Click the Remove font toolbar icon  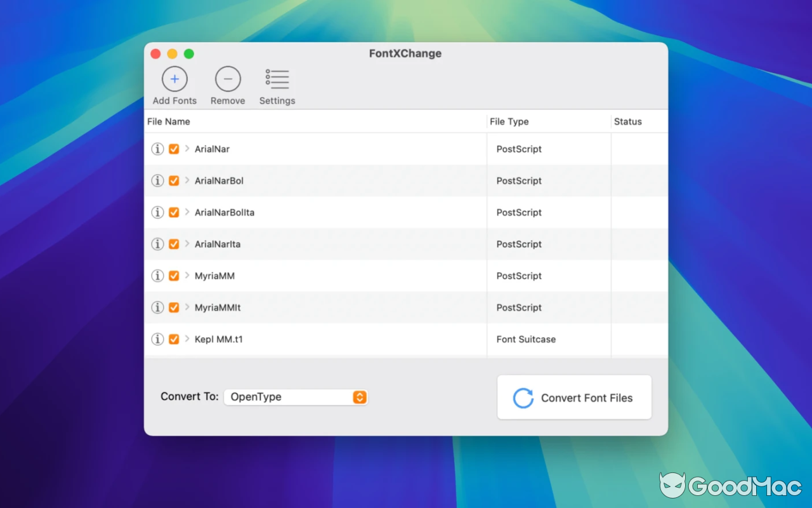click(227, 80)
